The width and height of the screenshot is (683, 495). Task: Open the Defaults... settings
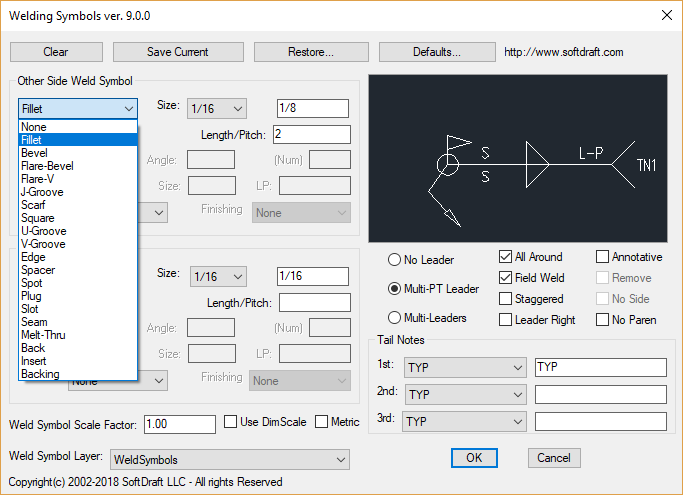[437, 52]
